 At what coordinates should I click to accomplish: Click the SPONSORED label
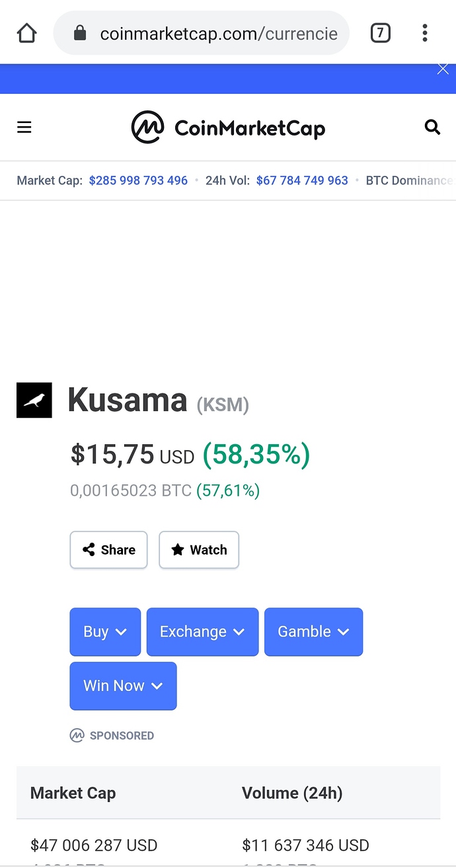pyautogui.click(x=122, y=736)
